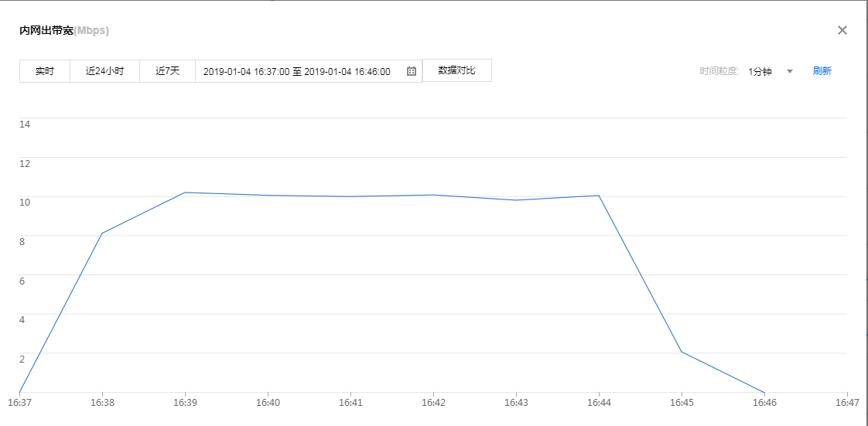Click the 16:40 x-axis time label
Image resolution: width=868 pixels, height=426 pixels.
(268, 403)
